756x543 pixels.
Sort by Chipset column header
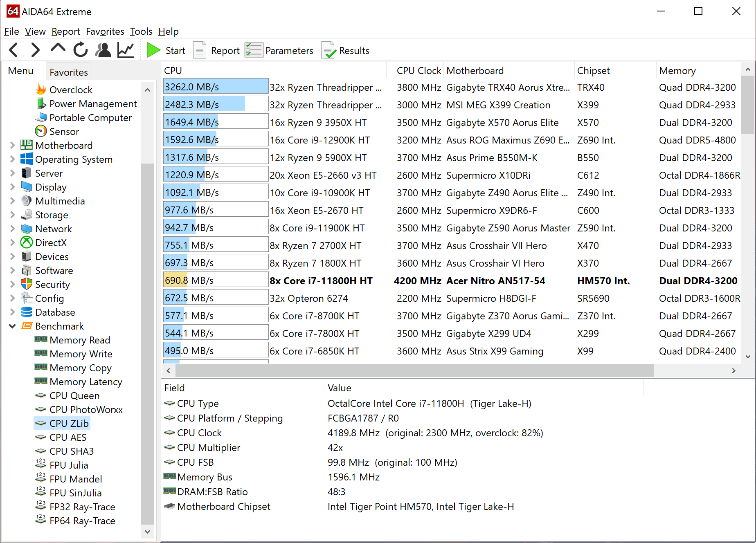pos(615,70)
